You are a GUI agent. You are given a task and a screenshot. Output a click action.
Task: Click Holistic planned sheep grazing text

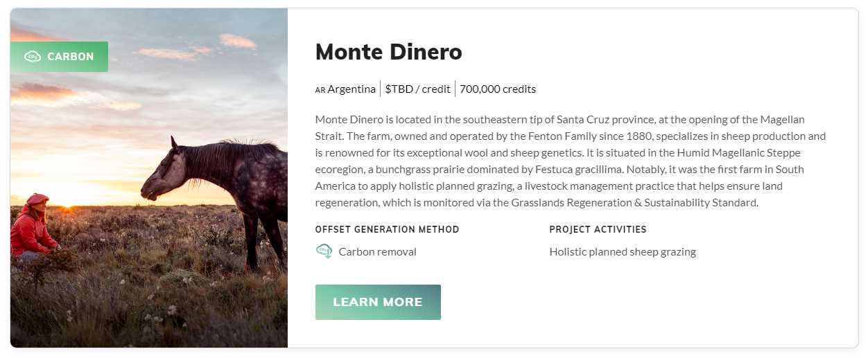tap(623, 252)
